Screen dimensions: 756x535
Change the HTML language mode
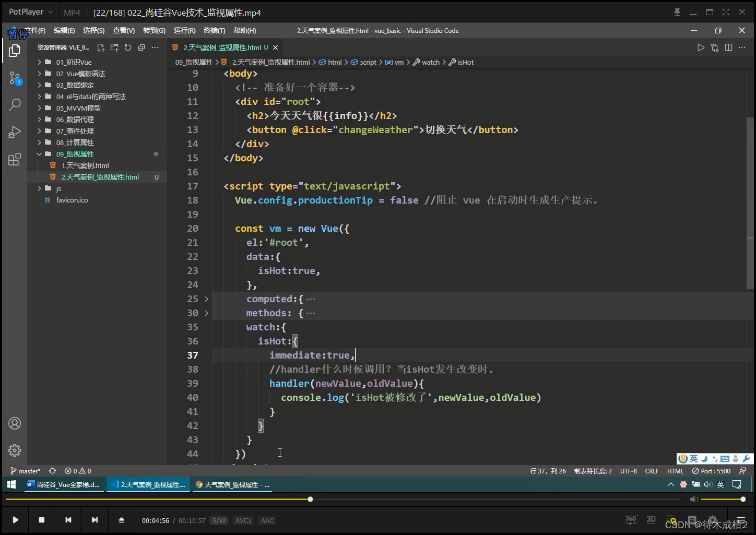click(x=675, y=471)
